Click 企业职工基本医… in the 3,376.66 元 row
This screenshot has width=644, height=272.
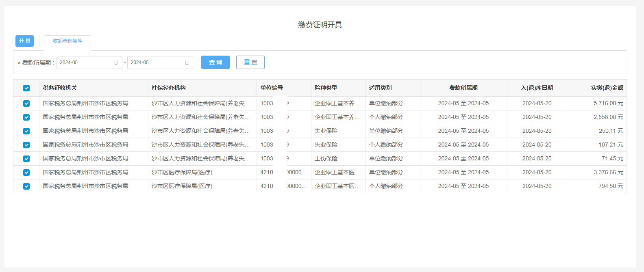337,172
